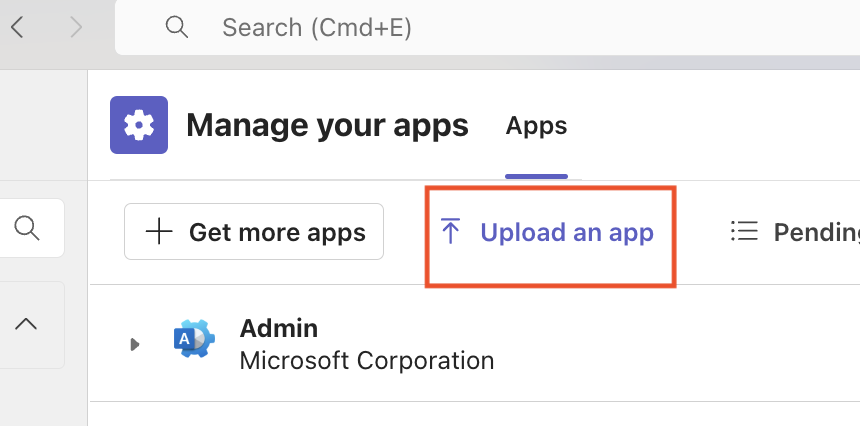
Task: Expand the Admin app row triangle
Action: pos(134,344)
